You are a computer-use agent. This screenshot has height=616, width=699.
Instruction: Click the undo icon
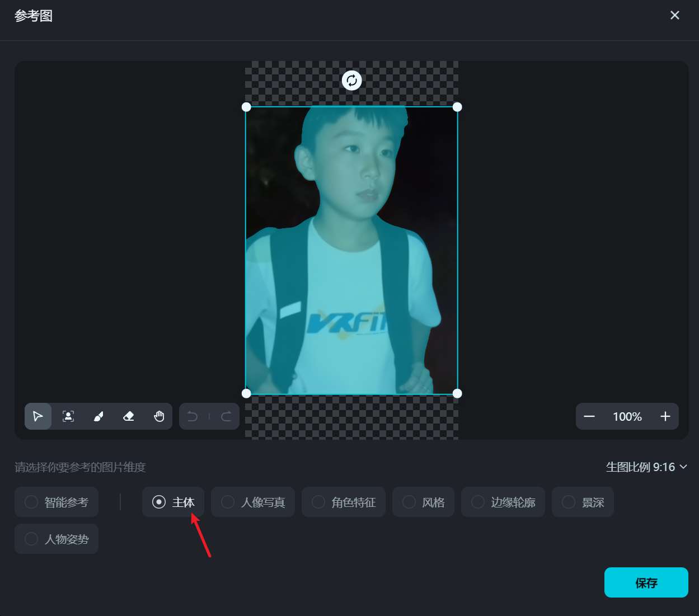193,416
